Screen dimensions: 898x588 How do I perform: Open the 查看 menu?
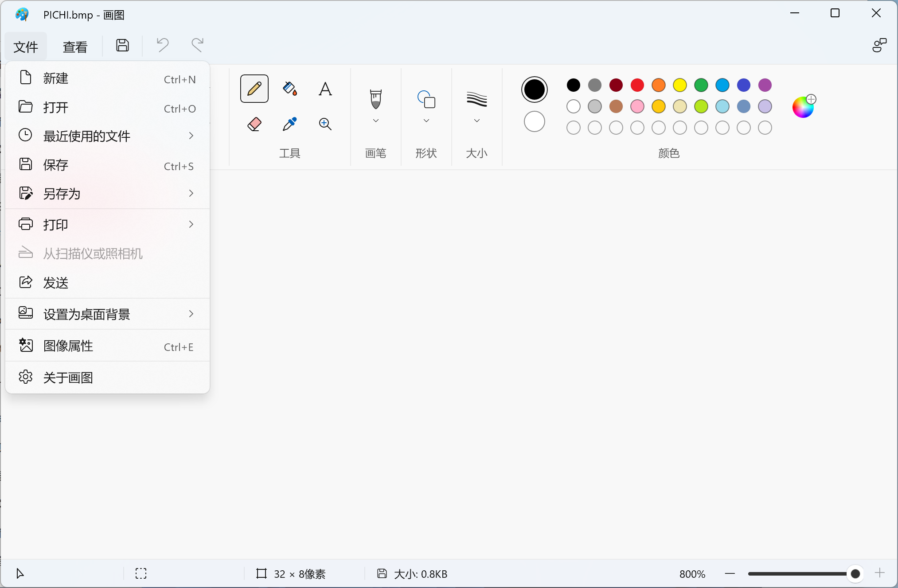pyautogui.click(x=75, y=47)
